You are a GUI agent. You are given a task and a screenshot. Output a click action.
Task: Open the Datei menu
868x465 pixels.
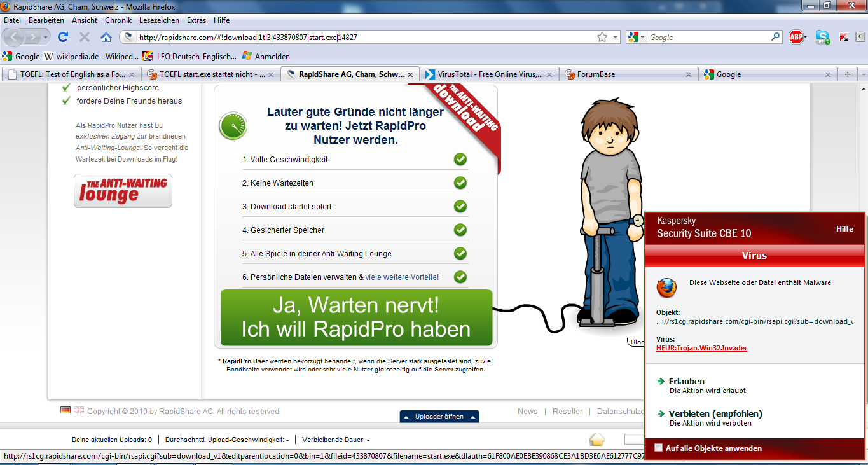pyautogui.click(x=13, y=20)
